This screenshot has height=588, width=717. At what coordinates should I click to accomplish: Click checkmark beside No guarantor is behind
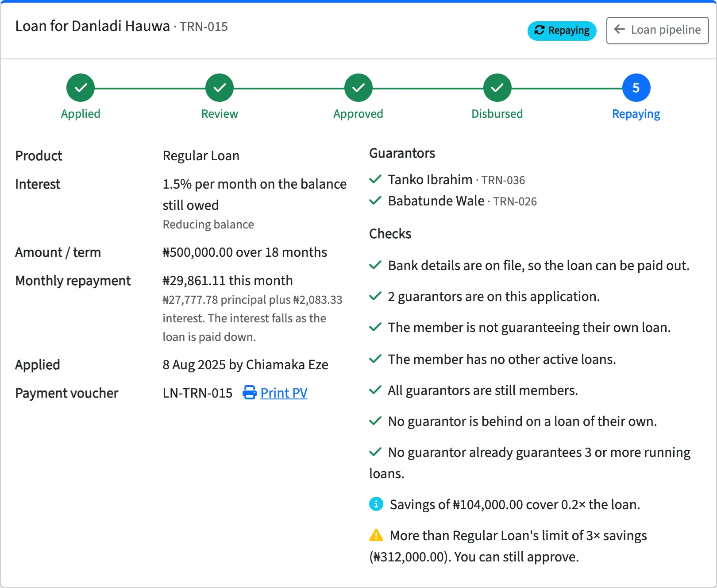pyautogui.click(x=375, y=421)
